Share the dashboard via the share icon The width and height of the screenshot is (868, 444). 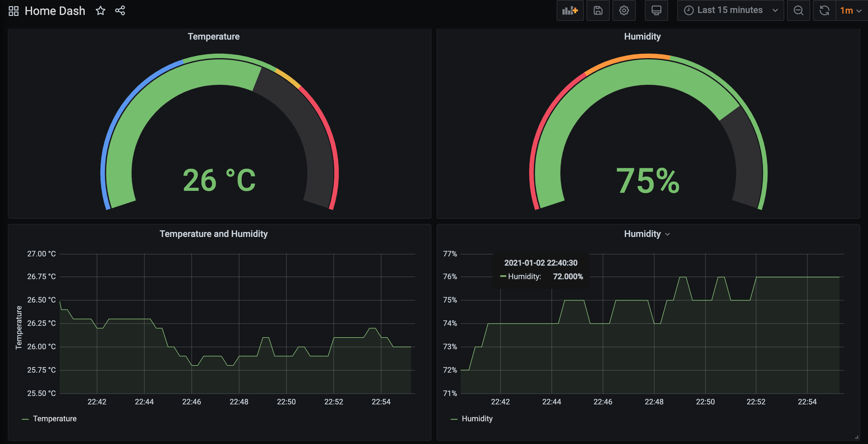[x=120, y=10]
